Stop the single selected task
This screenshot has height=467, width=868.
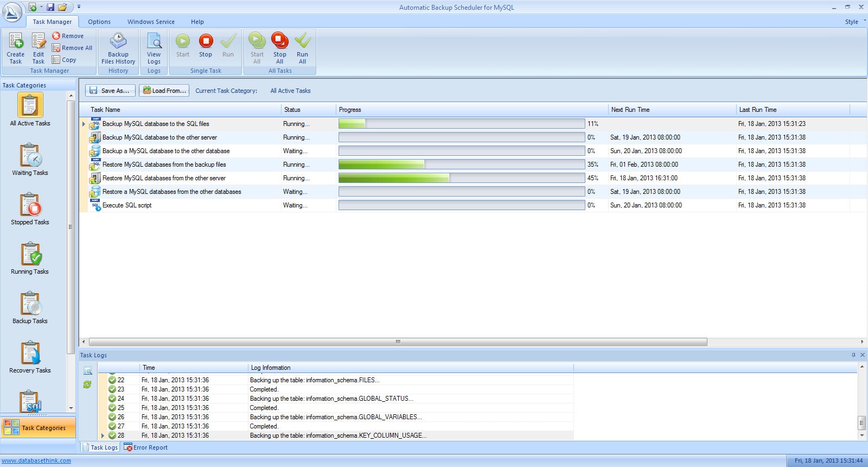point(206,46)
